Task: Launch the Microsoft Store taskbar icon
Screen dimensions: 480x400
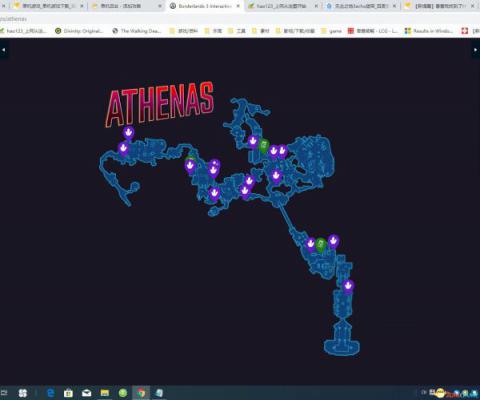Action: pyautogui.click(x=68, y=393)
